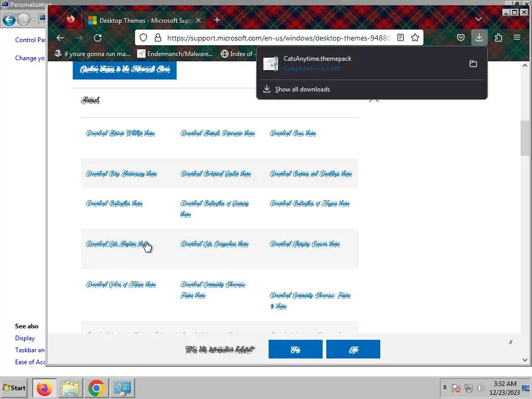Screen dimensions: 532x399
Task: Open the Save to Pocket icon
Action: click(460, 37)
